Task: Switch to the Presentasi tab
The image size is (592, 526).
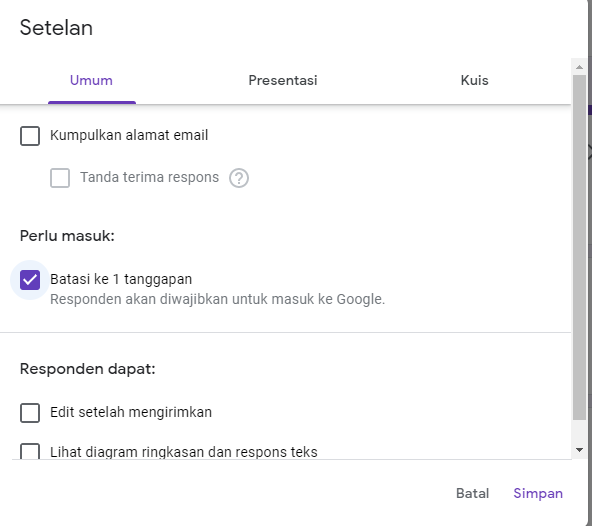Action: click(x=283, y=80)
